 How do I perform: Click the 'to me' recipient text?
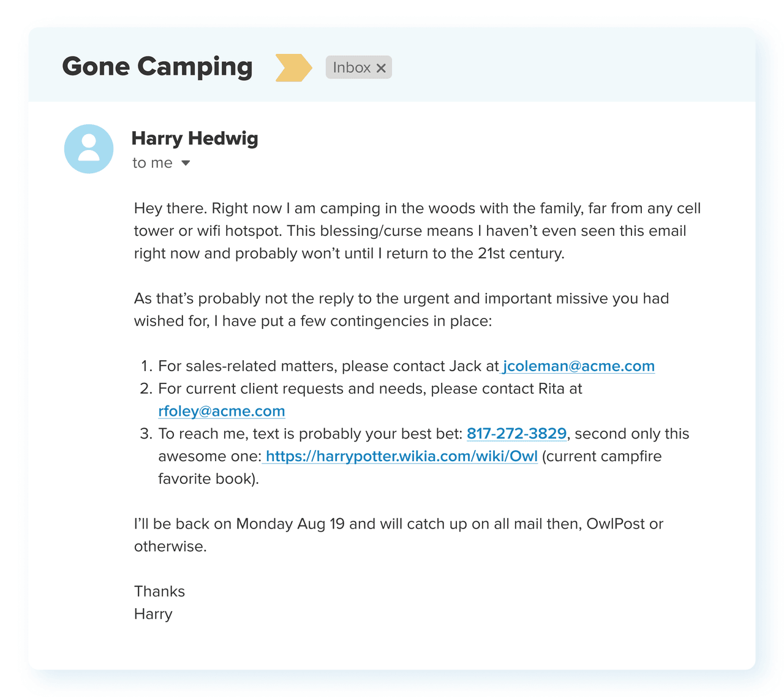click(x=152, y=163)
